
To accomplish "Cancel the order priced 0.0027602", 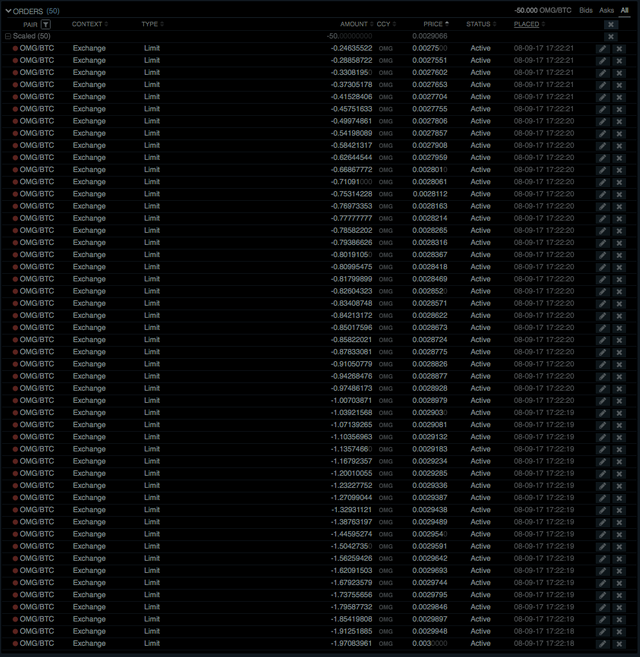I will tap(619, 73).
